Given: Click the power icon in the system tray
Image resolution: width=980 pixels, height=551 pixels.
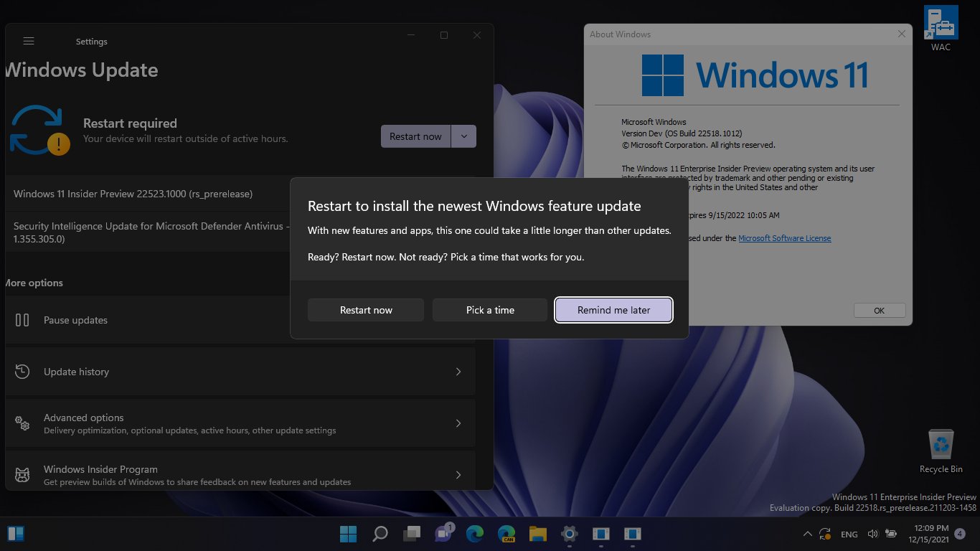Looking at the screenshot, I should (x=891, y=534).
